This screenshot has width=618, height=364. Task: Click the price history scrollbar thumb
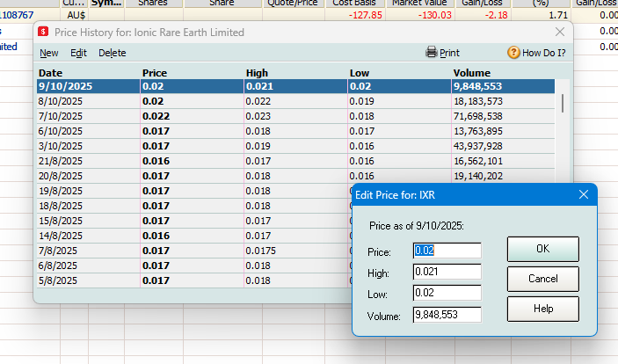563,104
